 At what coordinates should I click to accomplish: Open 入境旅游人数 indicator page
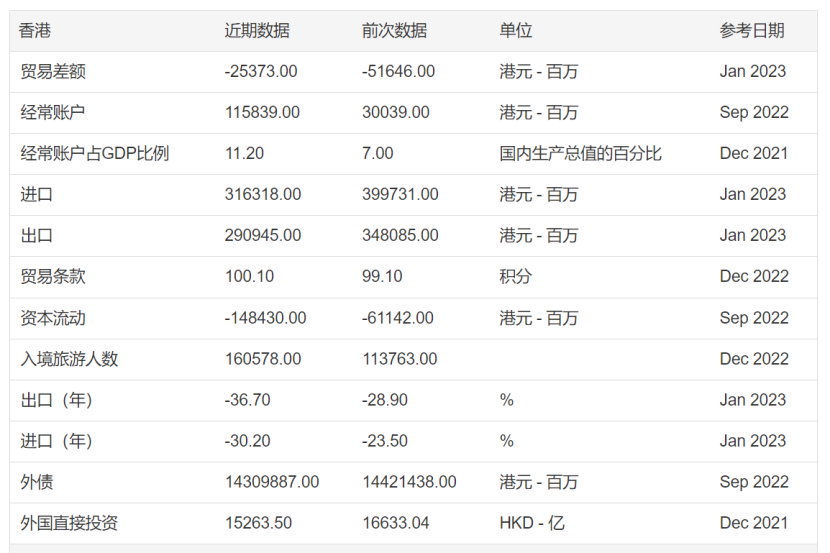click(69, 359)
